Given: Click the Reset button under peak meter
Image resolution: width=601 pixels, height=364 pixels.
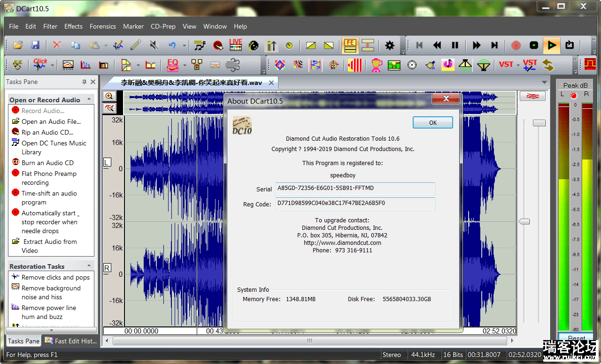Looking at the screenshot, I should 576,337.
